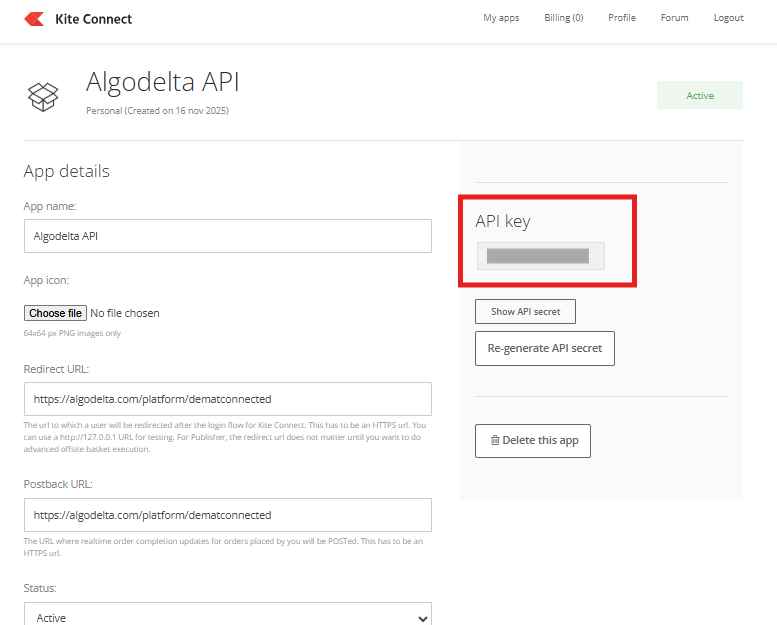Click the Algodelta API page heading
This screenshot has height=625, width=777.
[x=163, y=82]
